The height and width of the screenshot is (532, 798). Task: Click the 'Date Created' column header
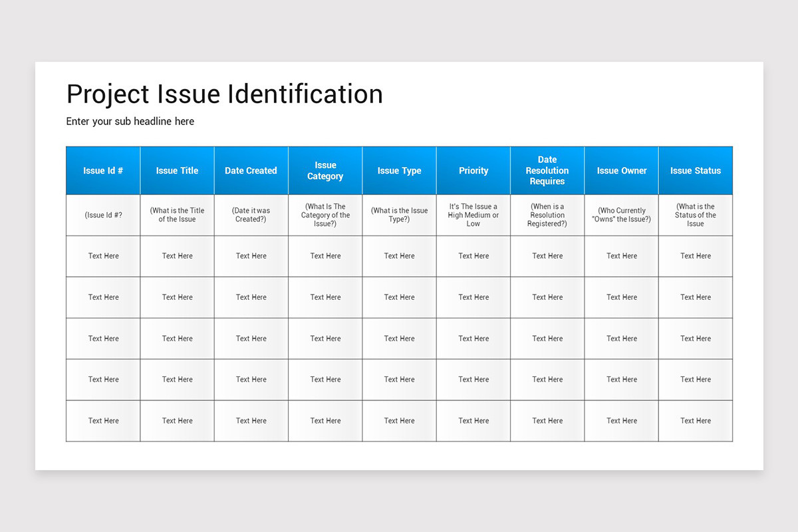click(x=251, y=170)
